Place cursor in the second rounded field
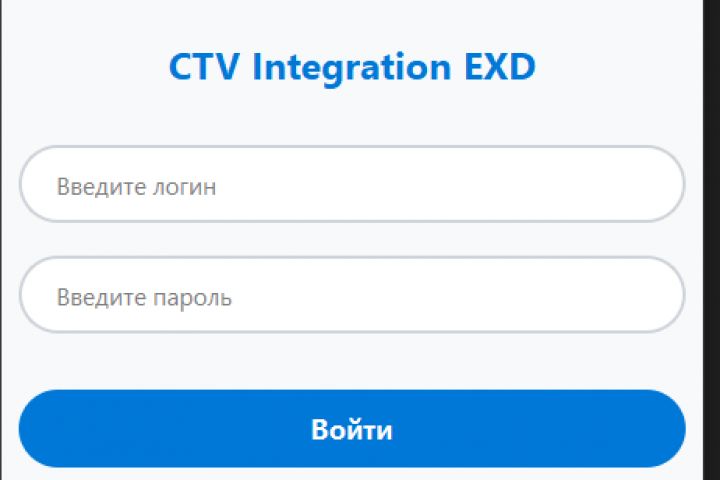 click(352, 295)
